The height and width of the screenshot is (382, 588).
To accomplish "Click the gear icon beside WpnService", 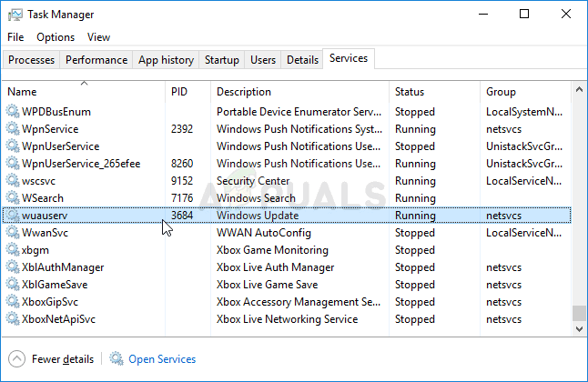I will (13, 129).
